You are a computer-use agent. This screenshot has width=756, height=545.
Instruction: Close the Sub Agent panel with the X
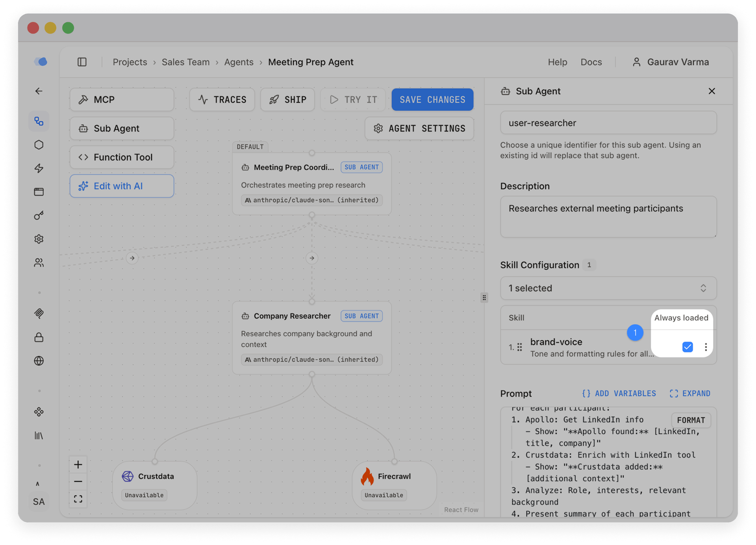click(x=712, y=91)
